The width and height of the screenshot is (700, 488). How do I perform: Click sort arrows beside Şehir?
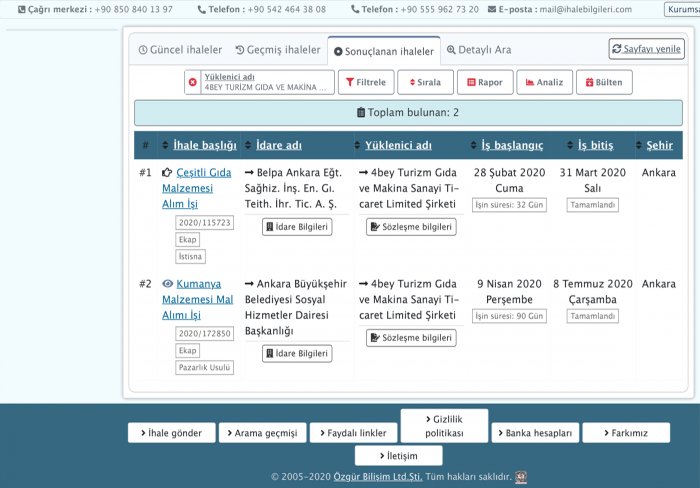(639, 145)
